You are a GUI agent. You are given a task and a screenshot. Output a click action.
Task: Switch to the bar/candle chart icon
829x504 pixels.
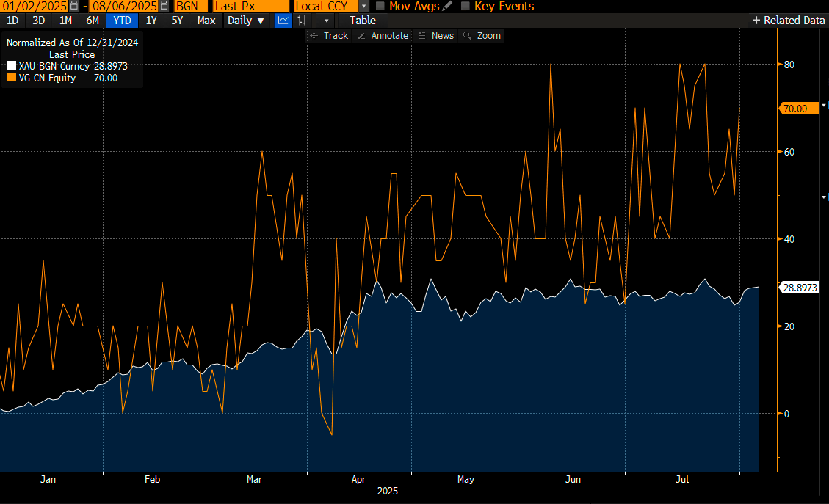pos(302,21)
